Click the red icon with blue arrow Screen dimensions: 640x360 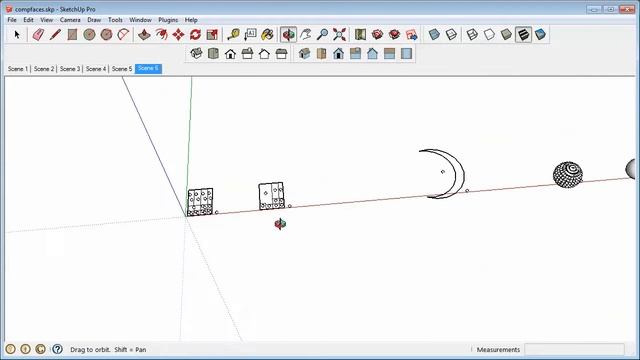411,35
